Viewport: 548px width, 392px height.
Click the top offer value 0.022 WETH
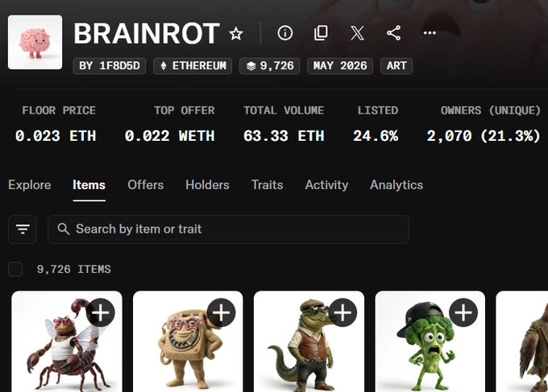tap(169, 136)
